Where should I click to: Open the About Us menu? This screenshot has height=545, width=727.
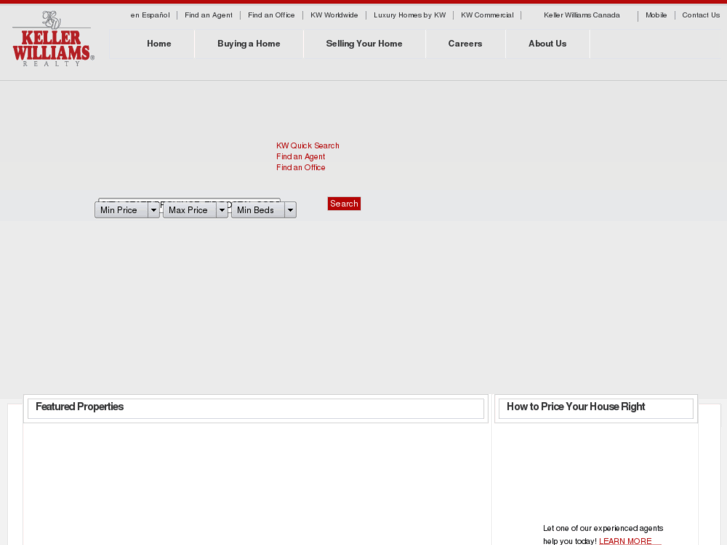(x=548, y=44)
